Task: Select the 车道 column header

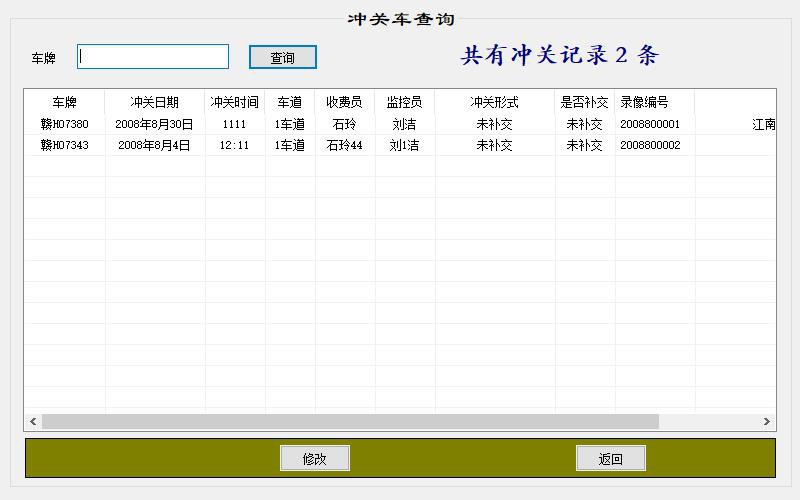Action: [x=290, y=102]
